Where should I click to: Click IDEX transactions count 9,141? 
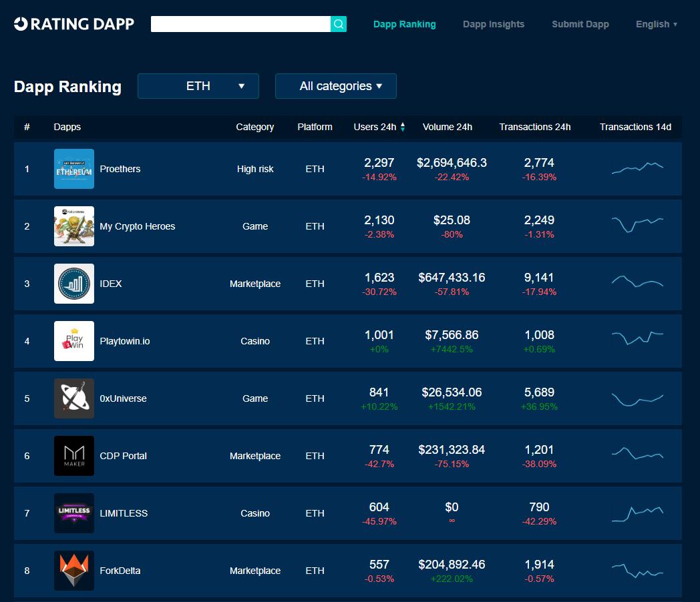[539, 278]
